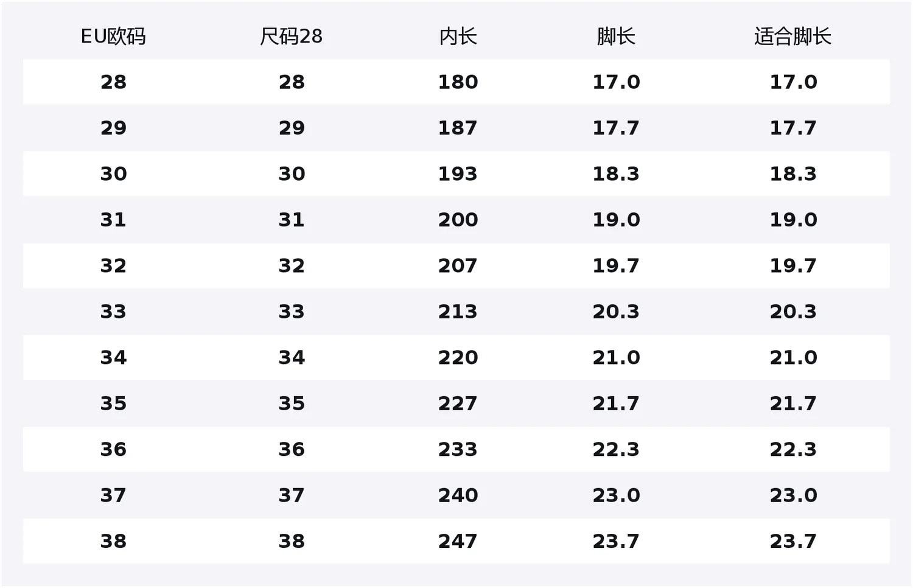
Task: Select the 193 inner length value
Action: pos(458,174)
